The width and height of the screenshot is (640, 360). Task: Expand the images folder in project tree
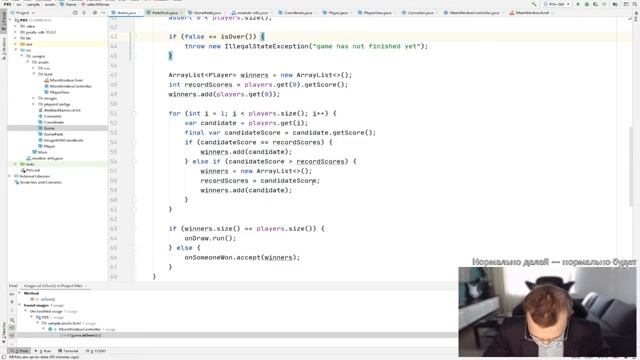point(34,98)
